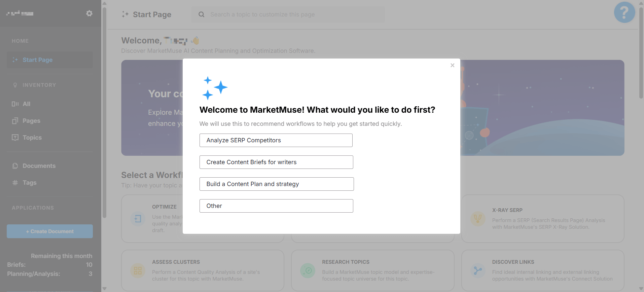This screenshot has height=292, width=644.
Task: Open Documents in sidebar
Action: (39, 166)
